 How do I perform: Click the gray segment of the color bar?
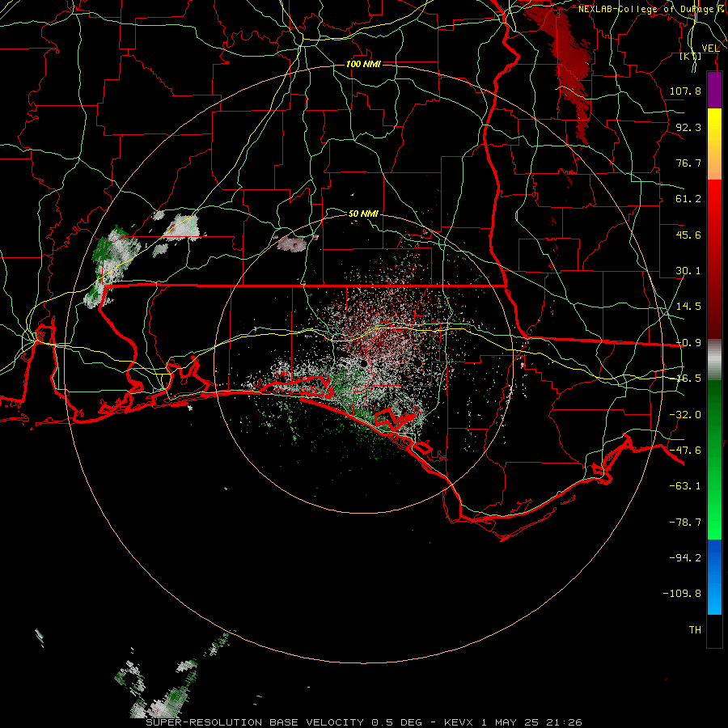[714, 360]
